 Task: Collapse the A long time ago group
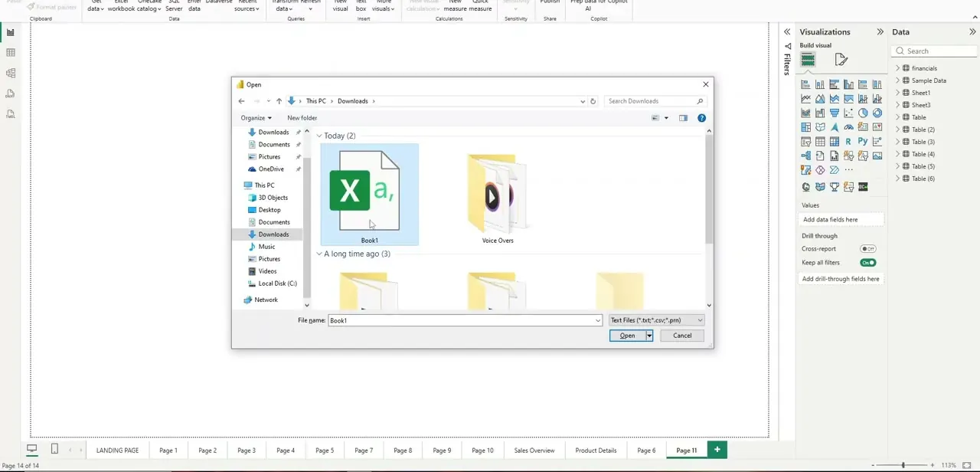(x=319, y=254)
